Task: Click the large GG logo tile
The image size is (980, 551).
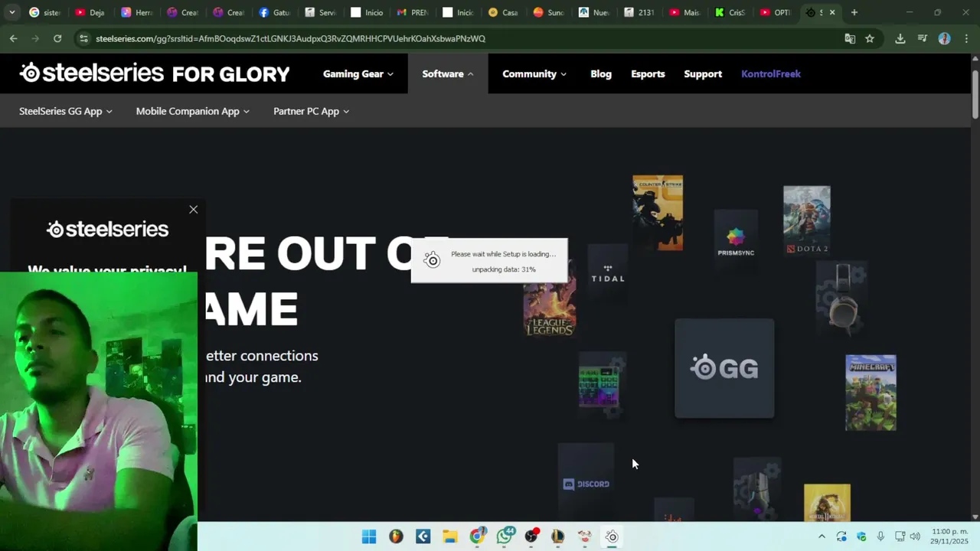Action: click(724, 368)
